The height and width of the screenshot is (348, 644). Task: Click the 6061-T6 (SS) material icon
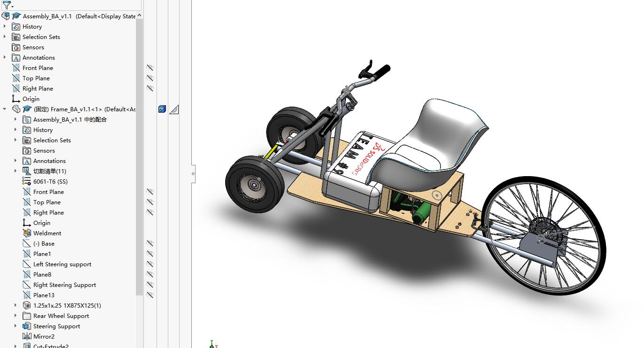27,181
